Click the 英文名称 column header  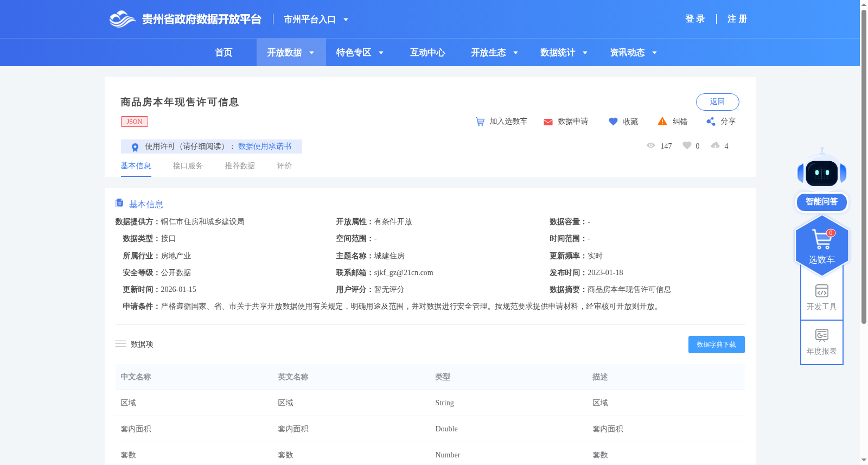(x=293, y=377)
